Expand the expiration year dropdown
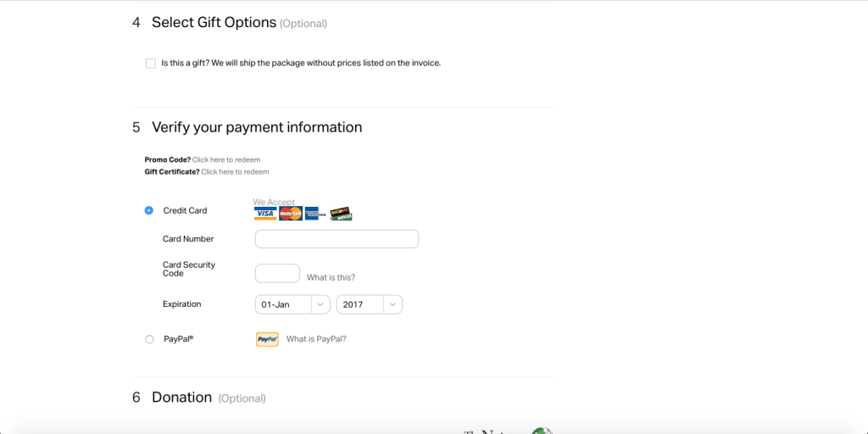The image size is (868, 434). tap(369, 304)
